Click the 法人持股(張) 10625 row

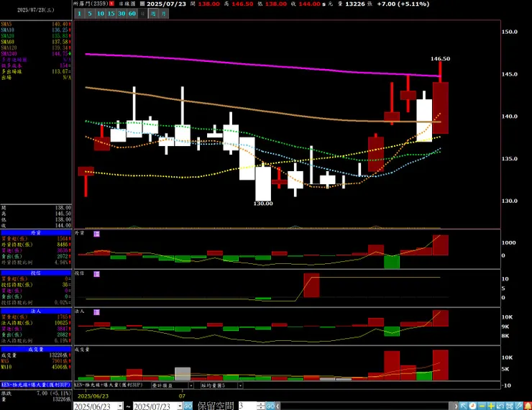coord(36,323)
